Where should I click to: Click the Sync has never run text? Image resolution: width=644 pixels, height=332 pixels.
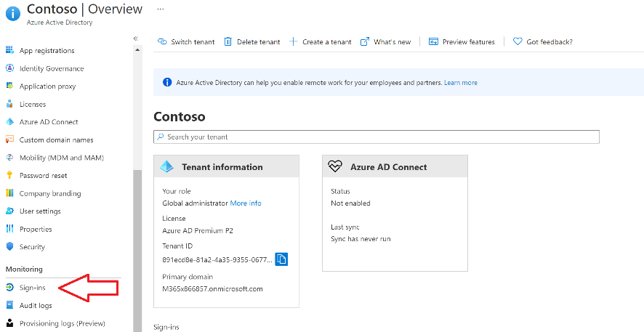point(361,239)
